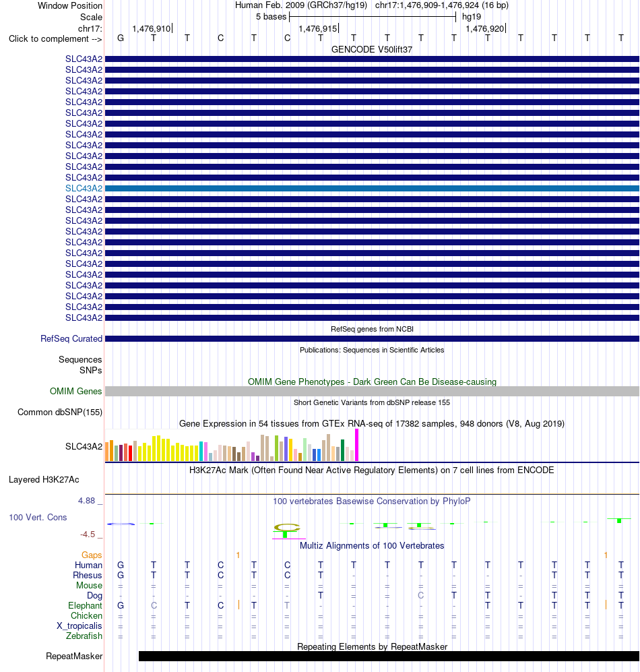Select the Window Position track label
The width and height of the screenshot is (640, 672).
coord(70,6)
